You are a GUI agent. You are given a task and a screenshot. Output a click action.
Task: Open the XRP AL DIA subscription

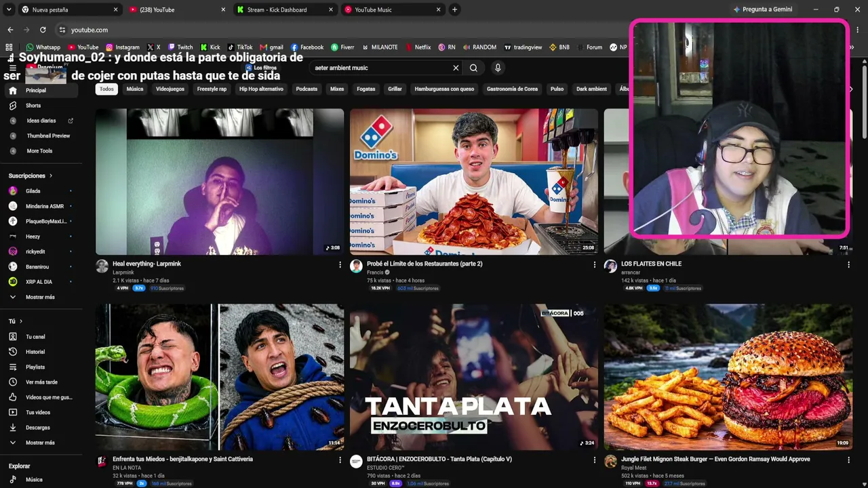pos(41,281)
